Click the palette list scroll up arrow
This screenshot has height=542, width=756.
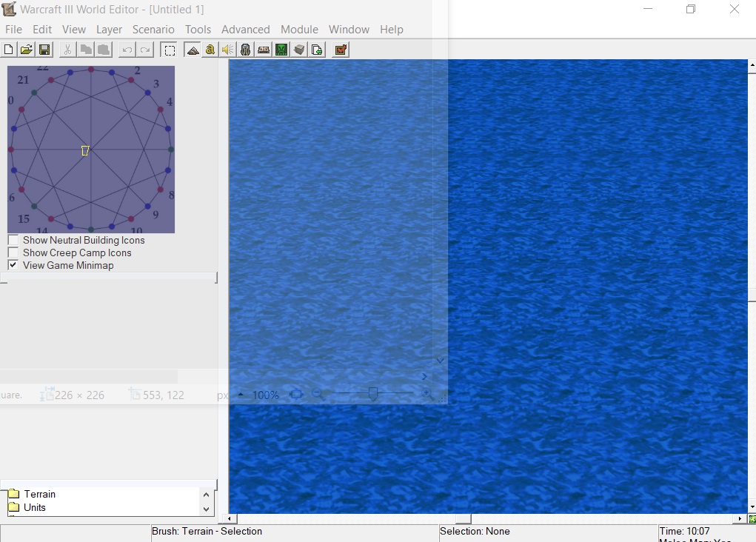206,495
